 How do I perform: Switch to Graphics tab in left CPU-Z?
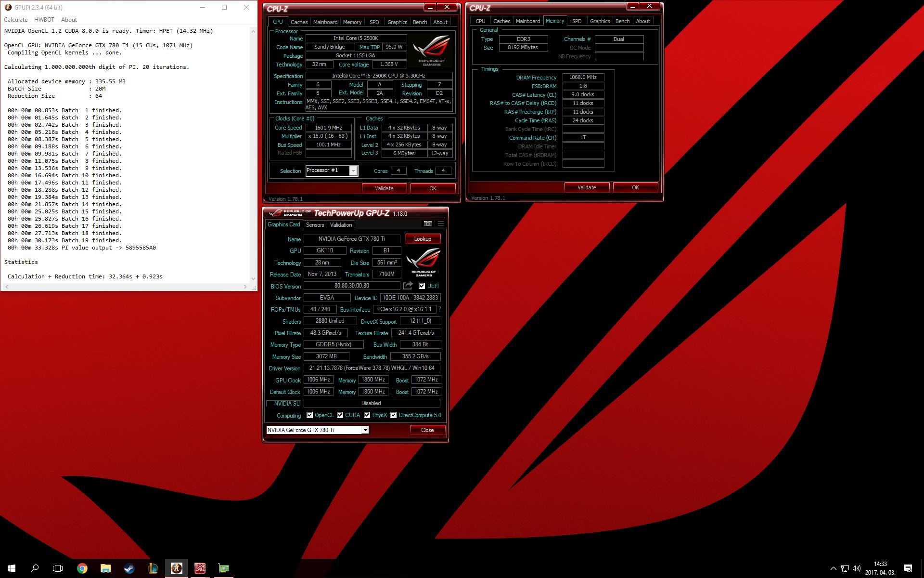(x=397, y=22)
